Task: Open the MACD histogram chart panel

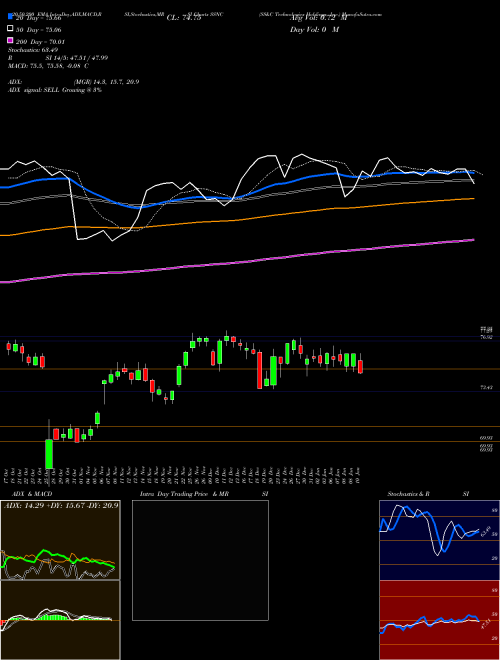Action: point(60,620)
